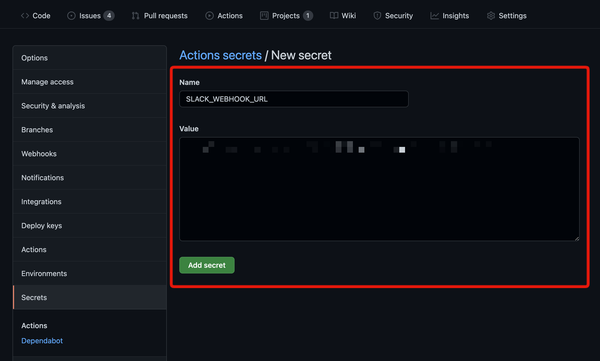Open the Projects tab

coord(286,16)
